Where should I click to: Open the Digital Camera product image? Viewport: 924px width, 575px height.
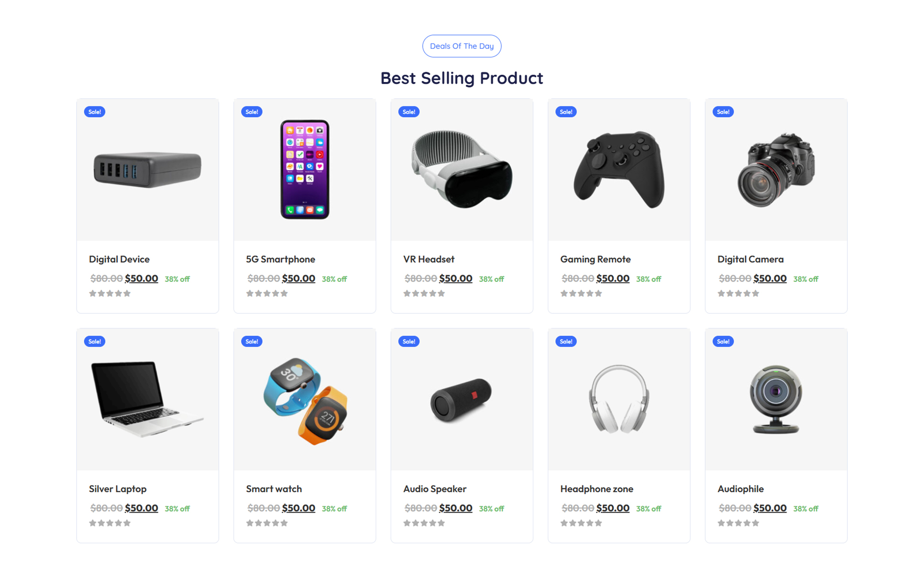[776, 170]
